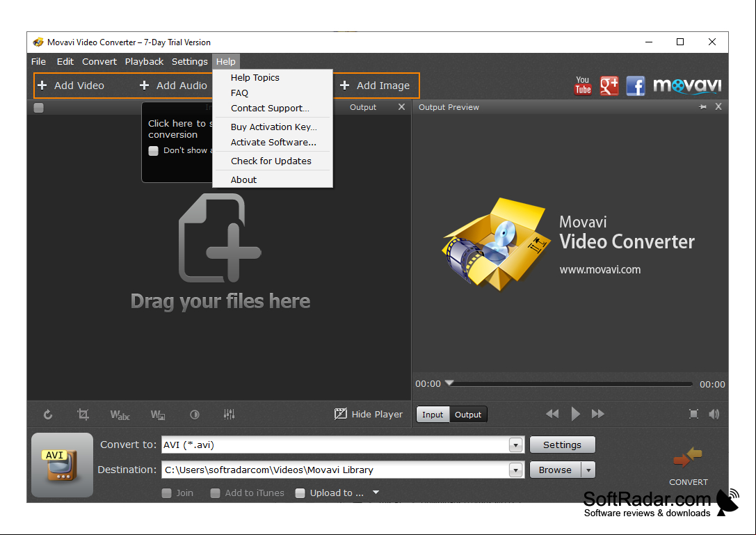Open the Playback menu
Image resolution: width=756 pixels, height=535 pixels.
(x=144, y=62)
